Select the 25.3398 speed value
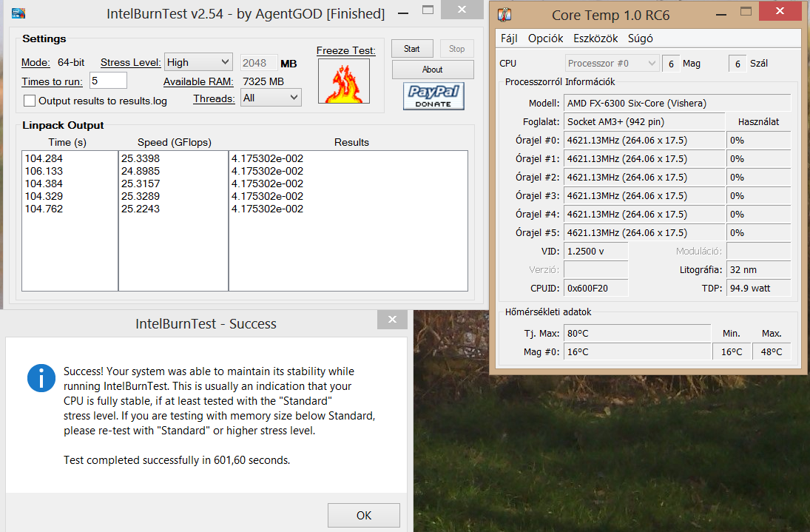810x532 pixels. [141, 158]
